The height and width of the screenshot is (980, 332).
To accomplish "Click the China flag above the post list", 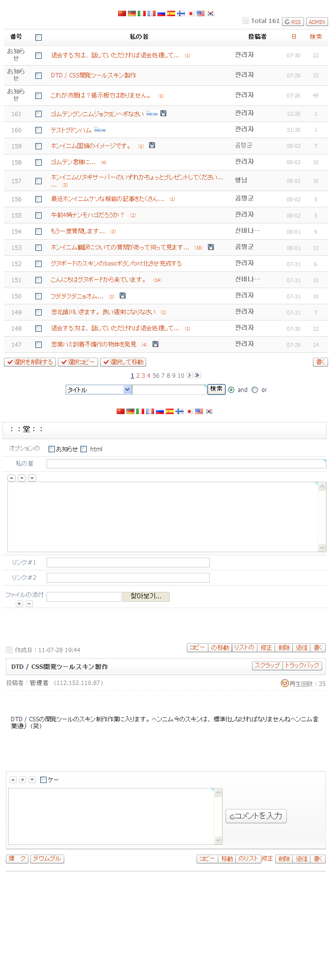I will point(122,13).
